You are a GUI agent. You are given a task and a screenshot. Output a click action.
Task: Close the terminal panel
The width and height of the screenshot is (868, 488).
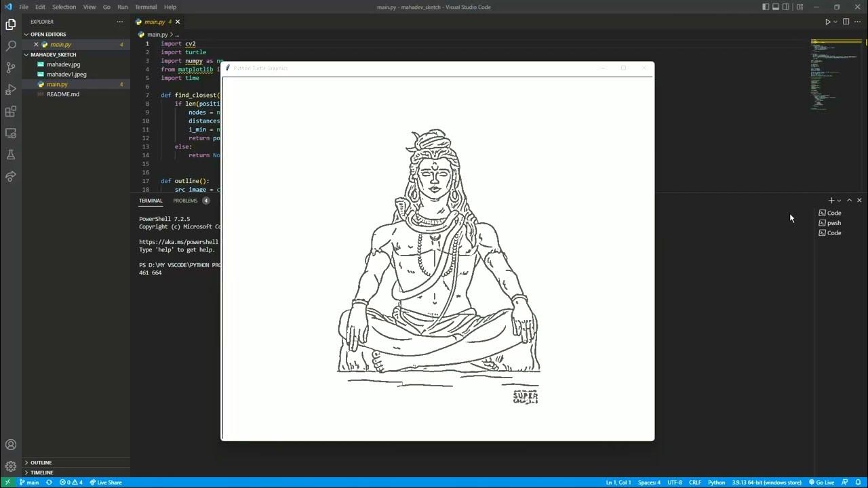tap(859, 201)
